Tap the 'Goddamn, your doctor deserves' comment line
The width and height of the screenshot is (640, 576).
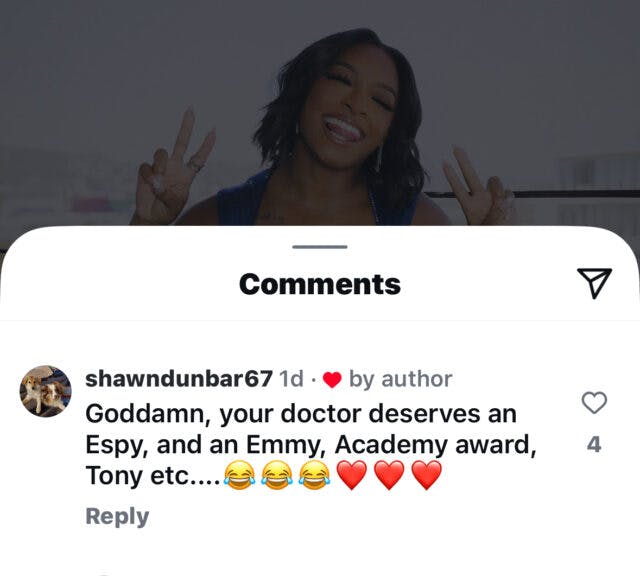click(x=301, y=414)
